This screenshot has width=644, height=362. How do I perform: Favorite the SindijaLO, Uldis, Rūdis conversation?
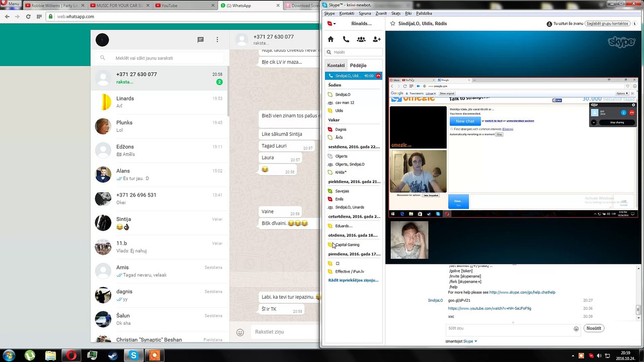(x=393, y=24)
